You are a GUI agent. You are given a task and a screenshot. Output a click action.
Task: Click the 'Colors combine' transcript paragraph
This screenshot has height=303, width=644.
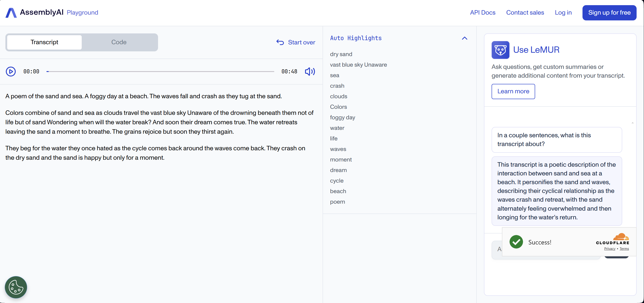(x=159, y=122)
